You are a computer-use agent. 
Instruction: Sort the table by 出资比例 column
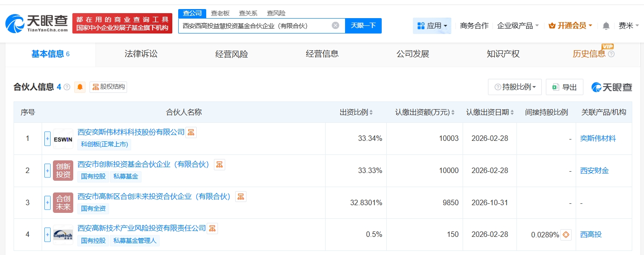(356, 112)
